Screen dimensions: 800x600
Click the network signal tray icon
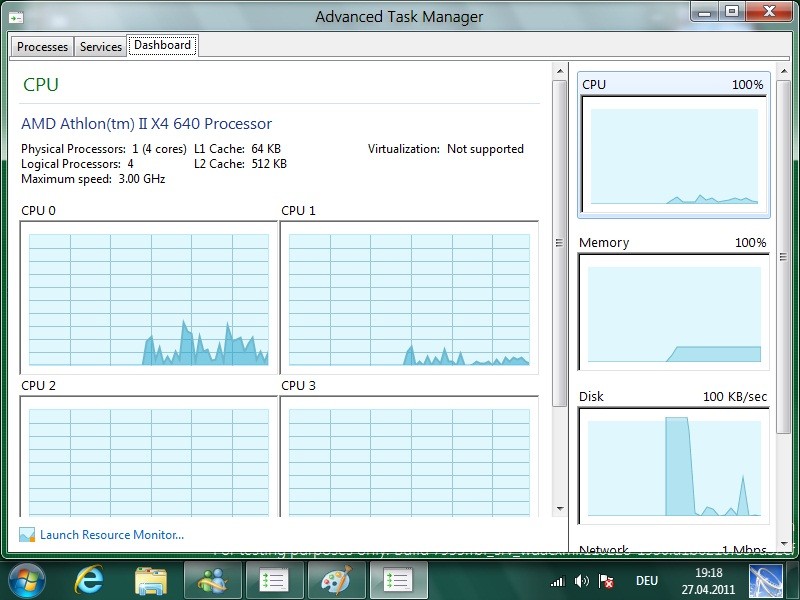(x=558, y=581)
